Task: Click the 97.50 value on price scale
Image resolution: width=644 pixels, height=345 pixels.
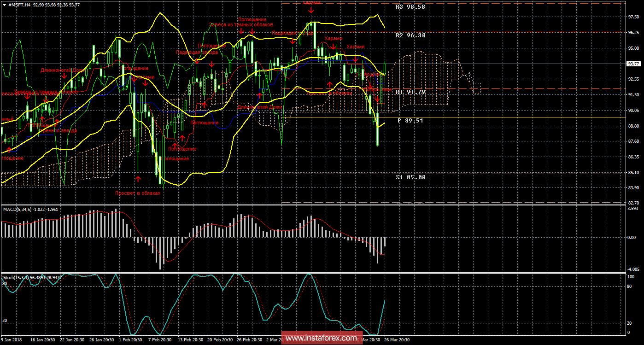Action: (634, 17)
